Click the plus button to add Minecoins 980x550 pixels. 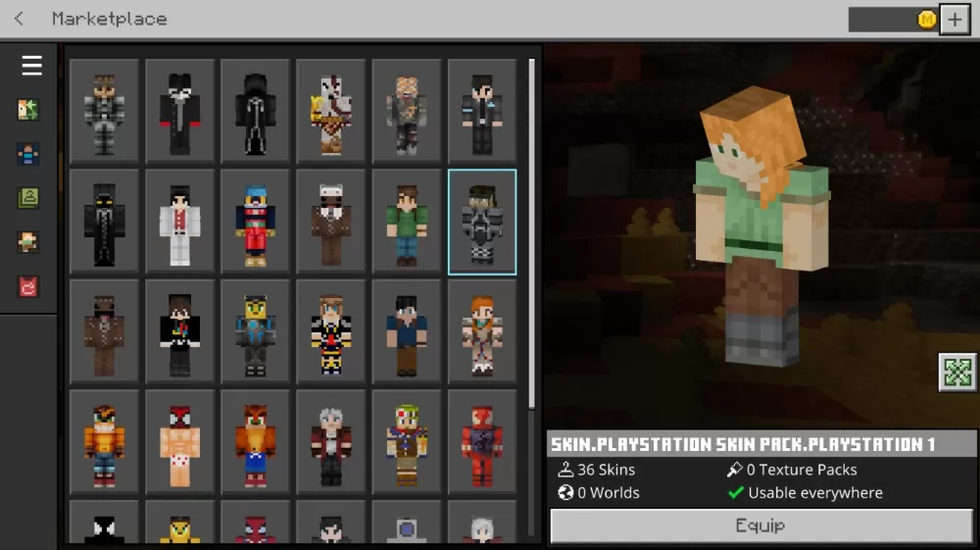[955, 20]
